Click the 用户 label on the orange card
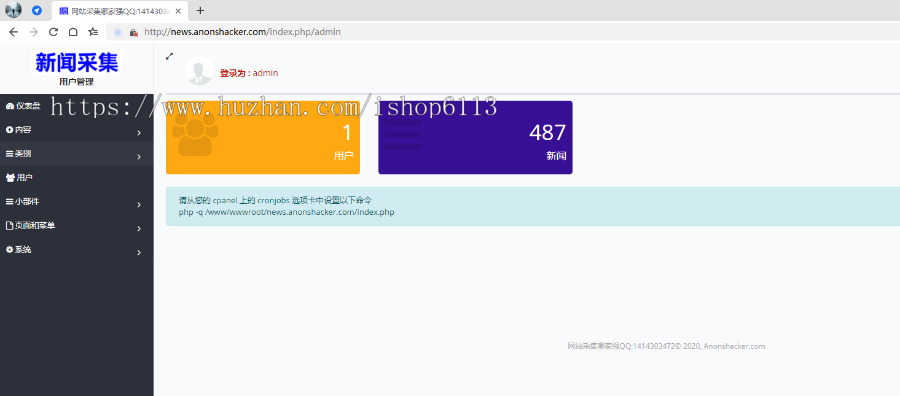This screenshot has width=900, height=396. (x=344, y=156)
